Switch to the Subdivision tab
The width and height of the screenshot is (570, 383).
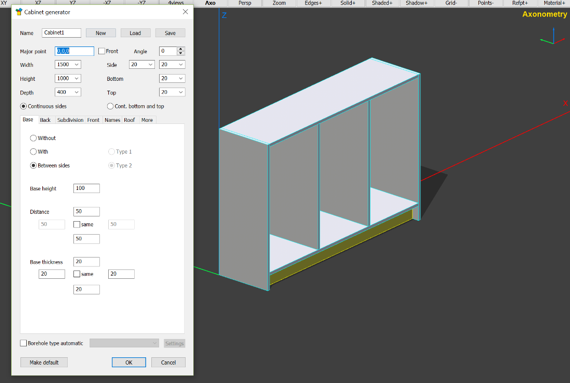[70, 120]
